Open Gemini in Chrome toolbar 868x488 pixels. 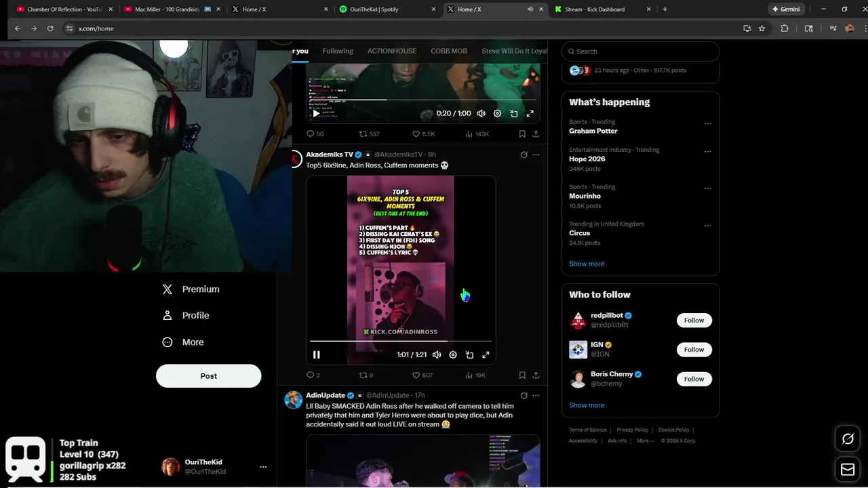click(786, 9)
